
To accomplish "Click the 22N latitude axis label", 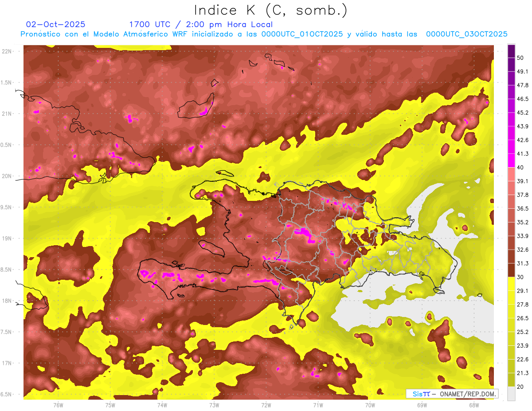I will [8, 51].
